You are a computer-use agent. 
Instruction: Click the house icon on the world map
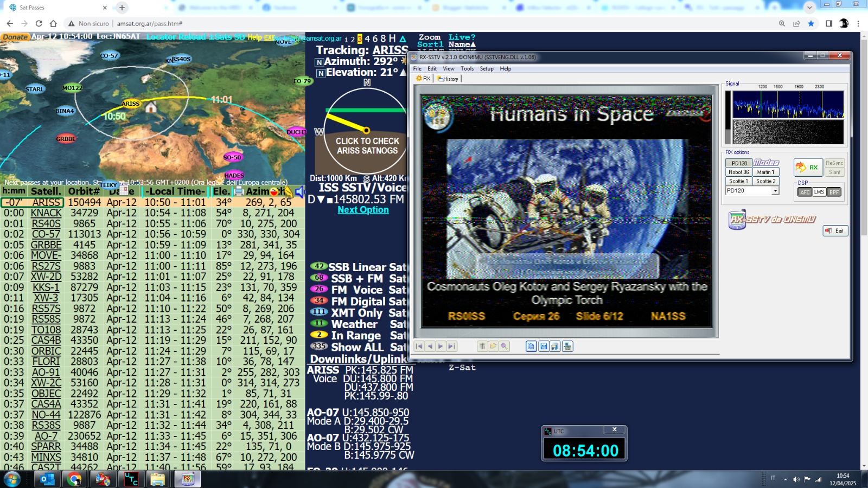click(x=151, y=107)
